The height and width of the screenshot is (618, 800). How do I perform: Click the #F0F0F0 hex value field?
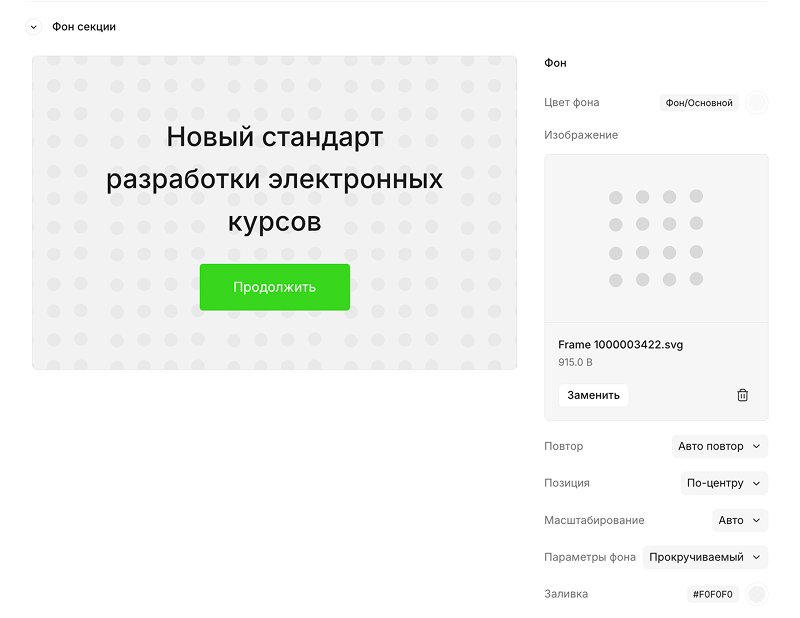[712, 594]
